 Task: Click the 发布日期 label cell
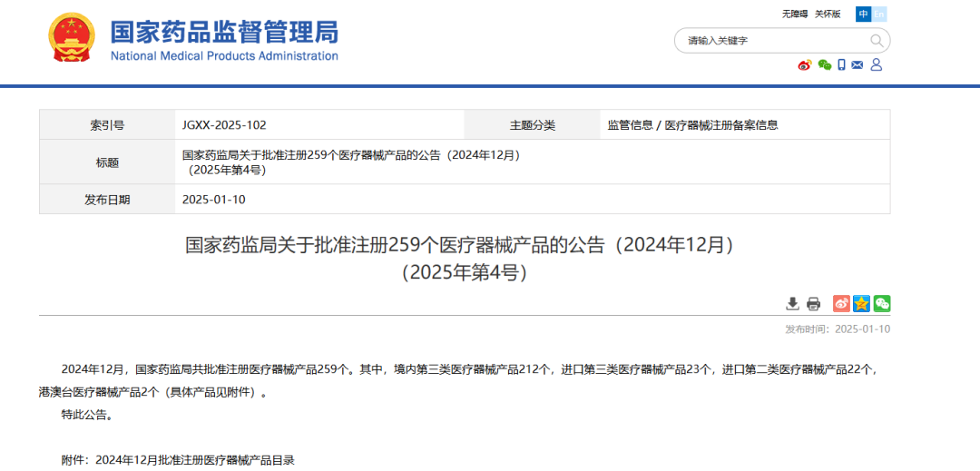point(107,200)
